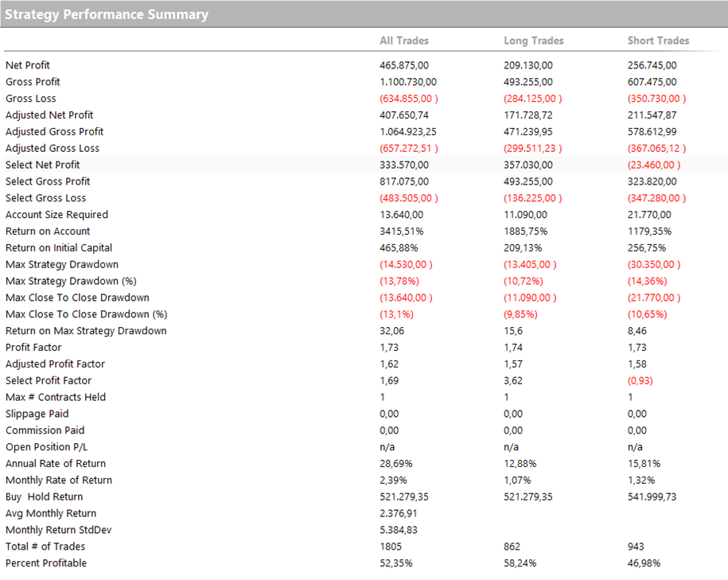Select the Long Trades profit factor 3,62
The width and height of the screenshot is (728, 580).
point(513,380)
